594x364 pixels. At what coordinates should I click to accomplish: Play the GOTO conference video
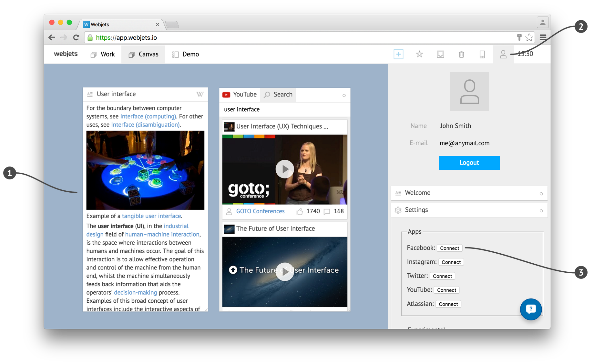(285, 169)
